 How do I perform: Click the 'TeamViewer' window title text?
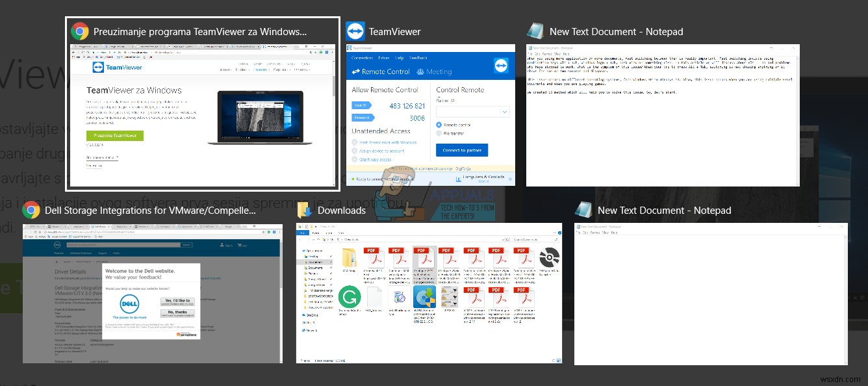coord(395,31)
